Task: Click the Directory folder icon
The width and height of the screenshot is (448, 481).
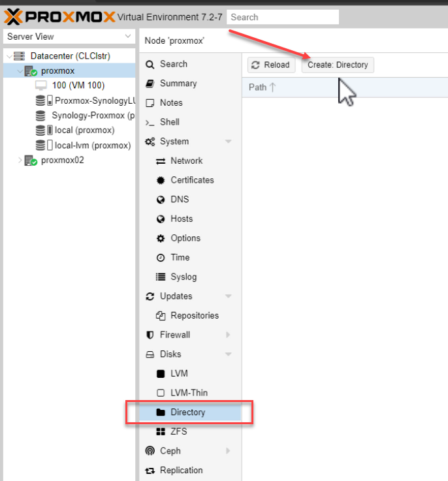Action: tap(161, 412)
